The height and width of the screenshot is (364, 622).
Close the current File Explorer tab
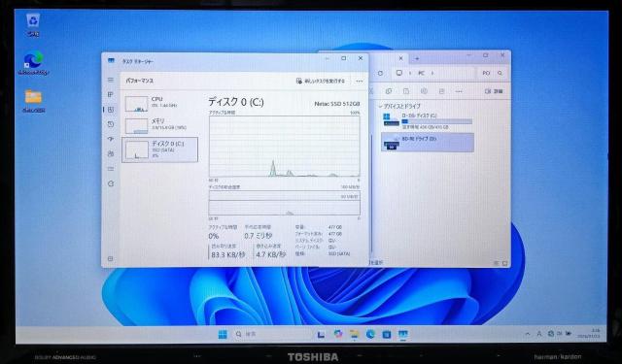point(400,58)
